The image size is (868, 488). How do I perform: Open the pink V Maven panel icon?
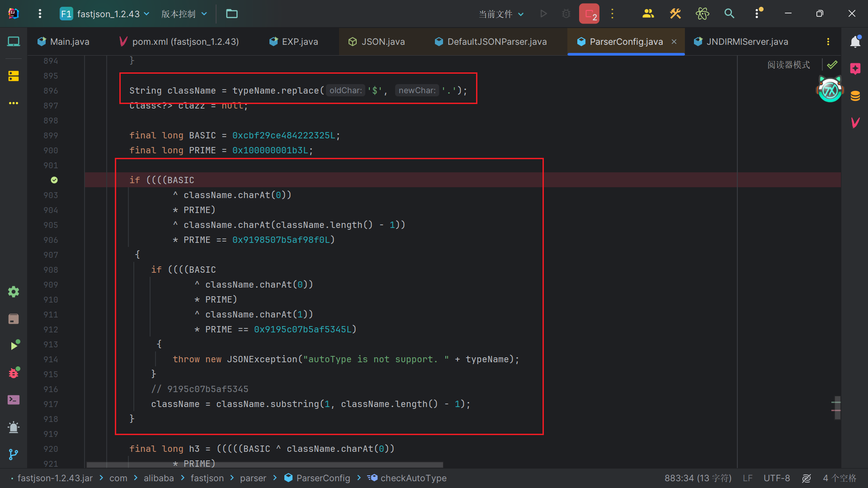[855, 123]
